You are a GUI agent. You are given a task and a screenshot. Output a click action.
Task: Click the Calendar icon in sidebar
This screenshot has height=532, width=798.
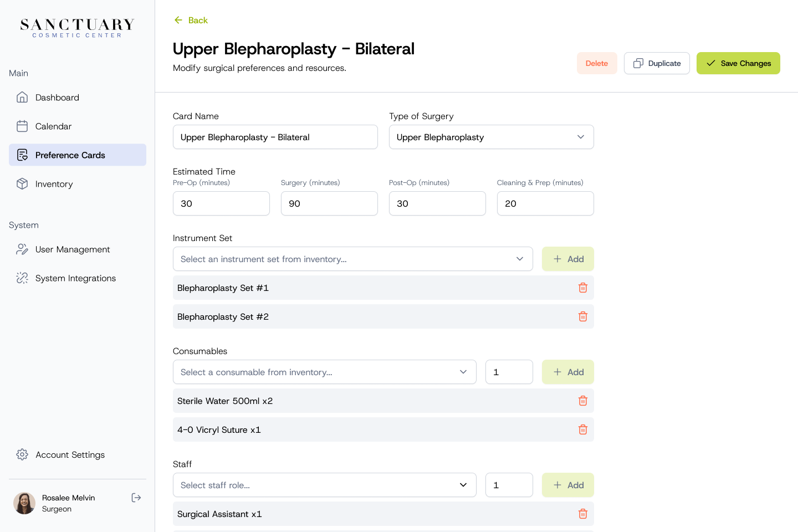click(x=22, y=126)
